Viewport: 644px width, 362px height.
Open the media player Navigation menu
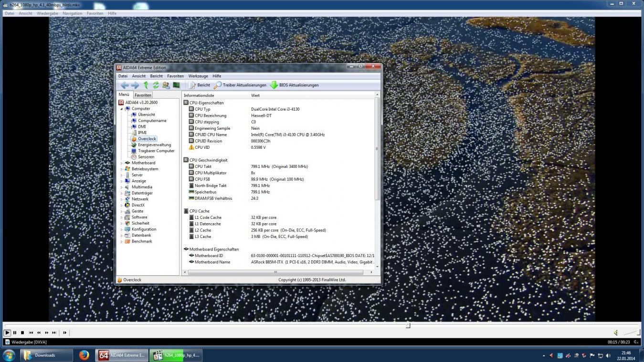pos(72,13)
